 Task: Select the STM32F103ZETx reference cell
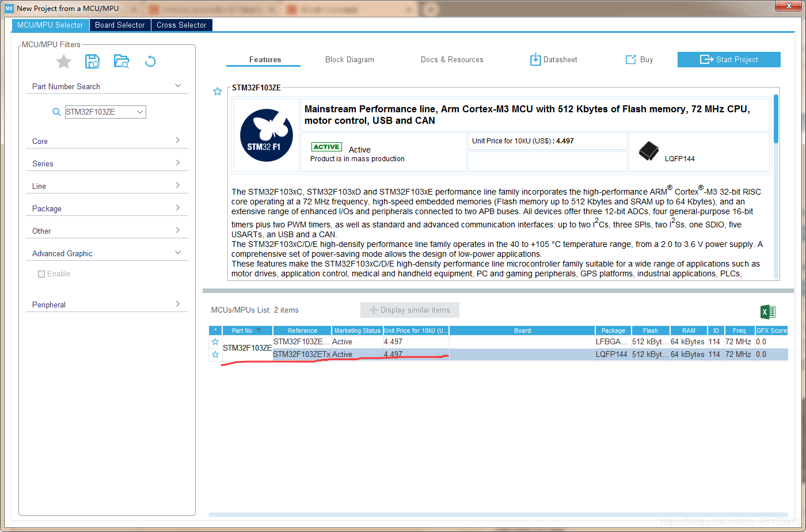click(302, 355)
